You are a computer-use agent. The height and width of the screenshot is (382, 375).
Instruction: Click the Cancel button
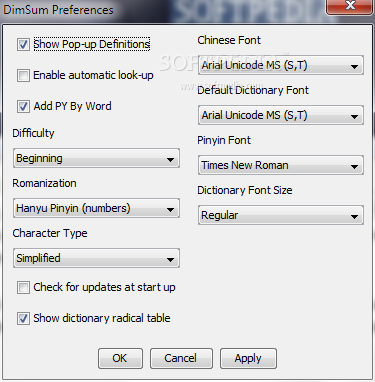(x=181, y=358)
